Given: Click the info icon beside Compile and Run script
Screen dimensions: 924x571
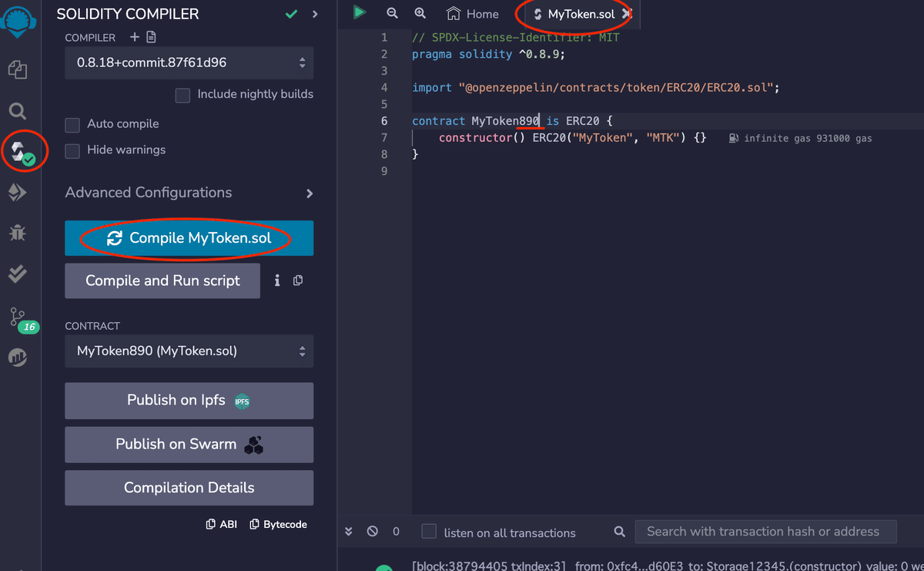Looking at the screenshot, I should coord(277,280).
